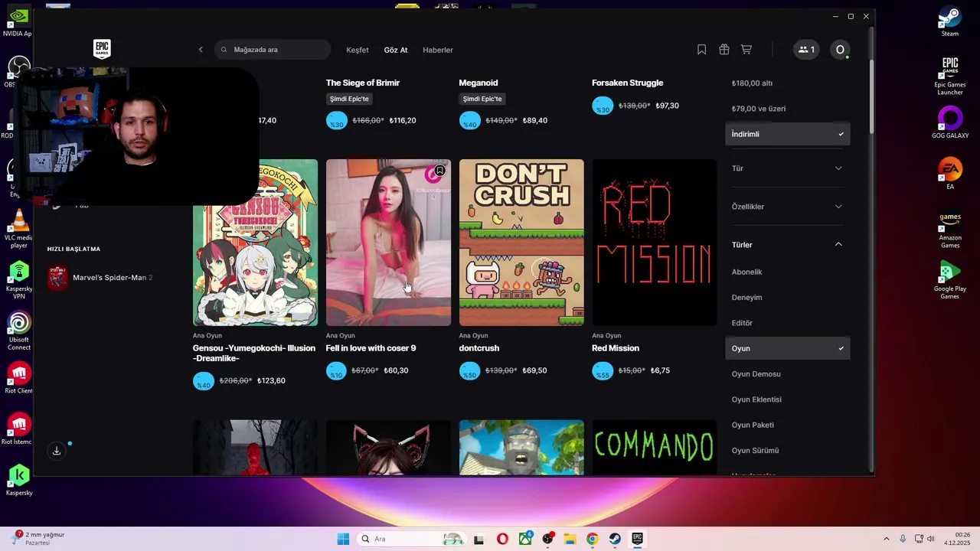This screenshot has width=980, height=551.
Task: Open The Siege of Brimir title
Action: (363, 83)
